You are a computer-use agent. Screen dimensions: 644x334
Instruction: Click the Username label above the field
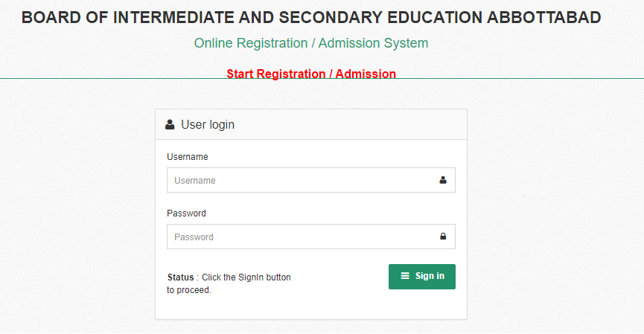pyautogui.click(x=188, y=157)
